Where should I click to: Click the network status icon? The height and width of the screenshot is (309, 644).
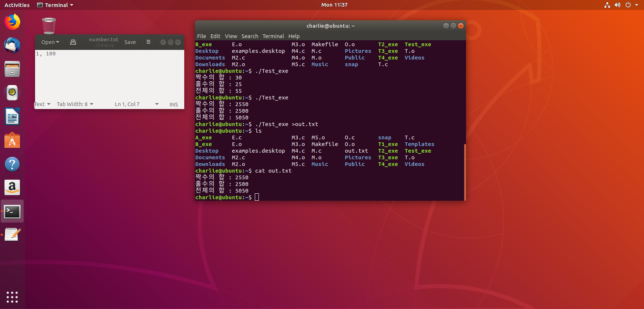click(x=607, y=5)
